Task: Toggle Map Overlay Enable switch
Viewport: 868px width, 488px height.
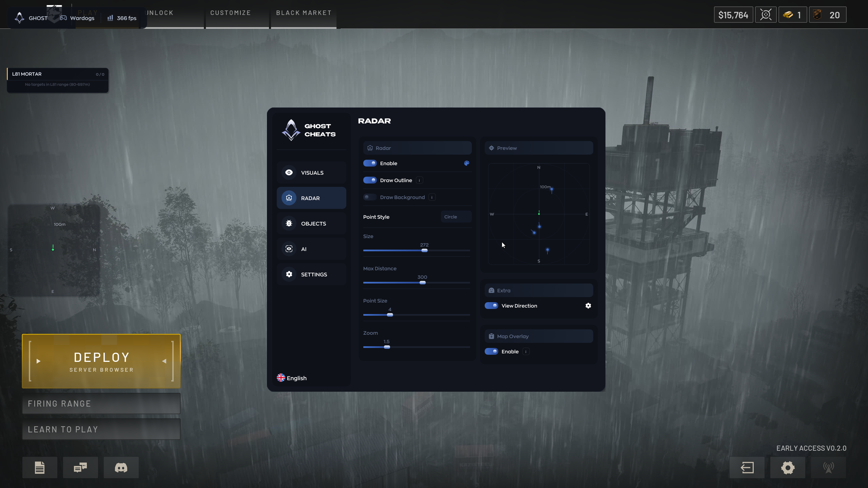Action: pyautogui.click(x=491, y=351)
